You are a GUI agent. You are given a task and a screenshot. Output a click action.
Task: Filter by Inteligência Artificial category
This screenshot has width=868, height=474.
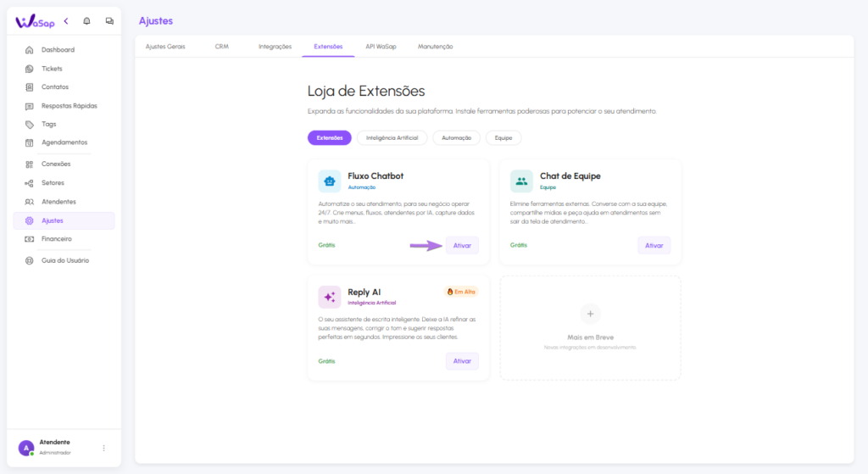(392, 137)
